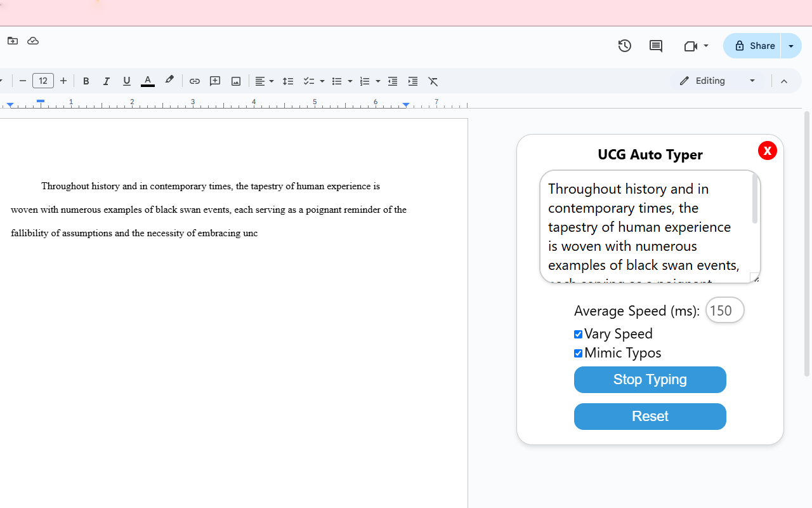
Task: Click the underline icon
Action: click(x=127, y=81)
